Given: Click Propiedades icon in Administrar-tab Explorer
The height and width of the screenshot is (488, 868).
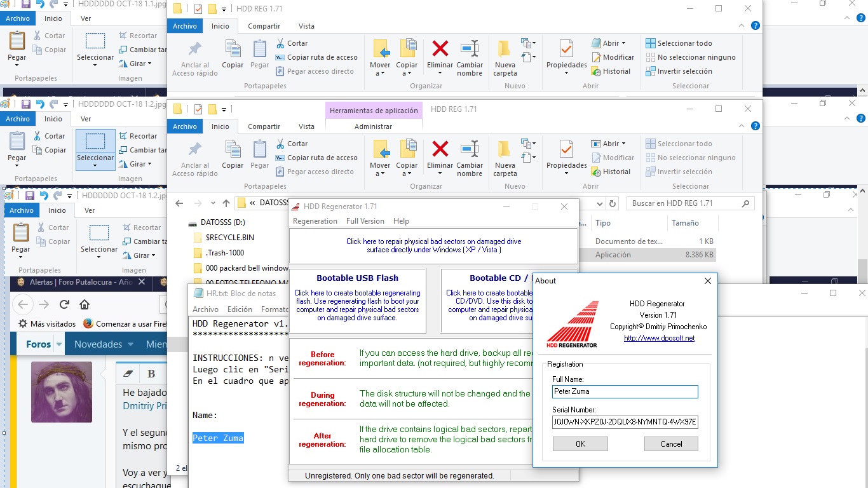Looking at the screenshot, I should pyautogui.click(x=566, y=151).
